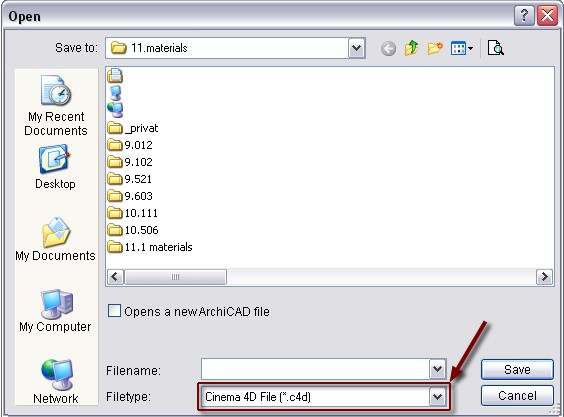564x417 pixels.
Task: Select the _privat folder
Action: (133, 128)
